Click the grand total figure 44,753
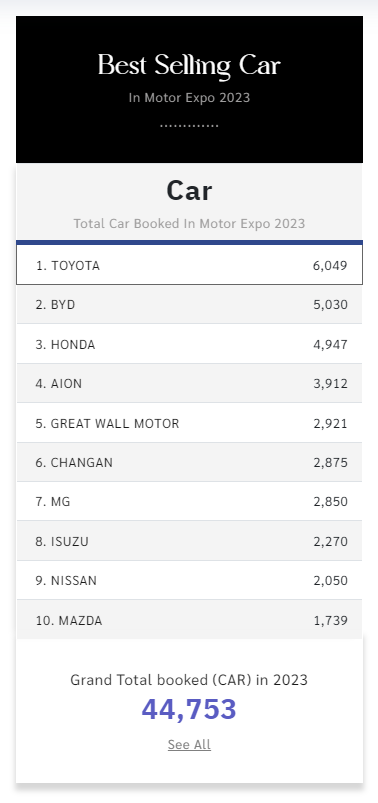Screen dimensions: 378x803 (189, 709)
